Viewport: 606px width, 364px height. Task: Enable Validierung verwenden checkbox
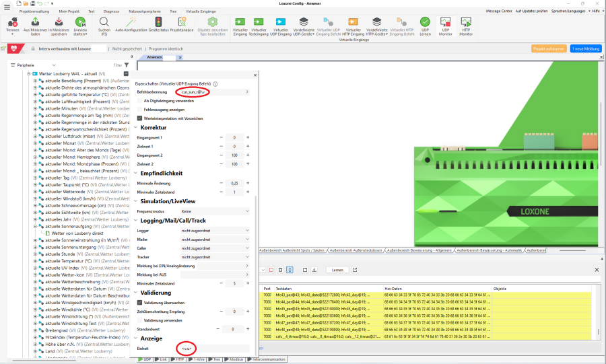[x=139, y=320]
